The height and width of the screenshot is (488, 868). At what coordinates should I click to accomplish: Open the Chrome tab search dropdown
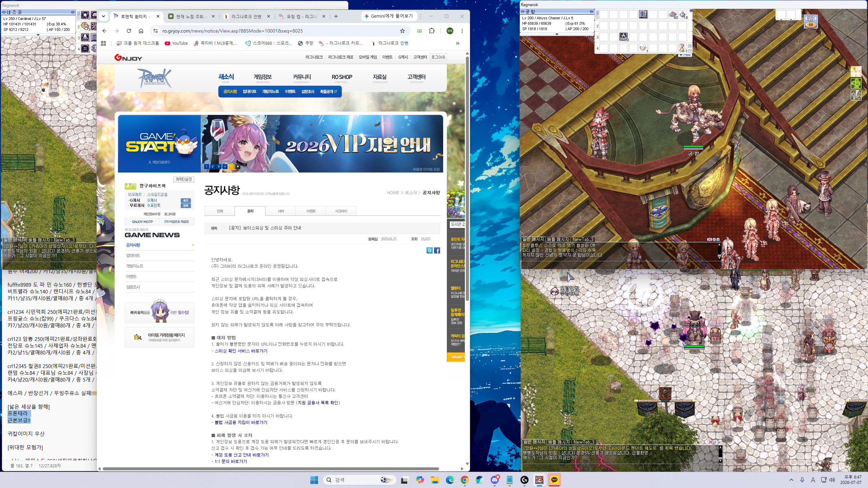tap(103, 16)
